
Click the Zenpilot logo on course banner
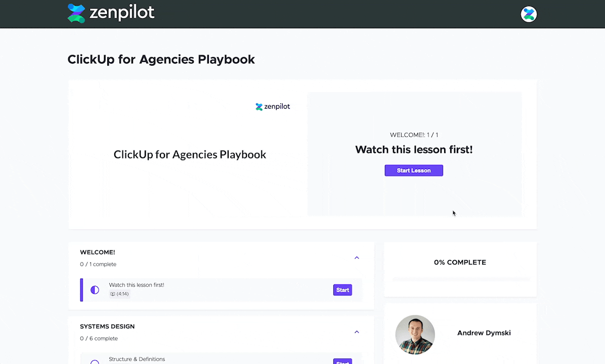[273, 107]
